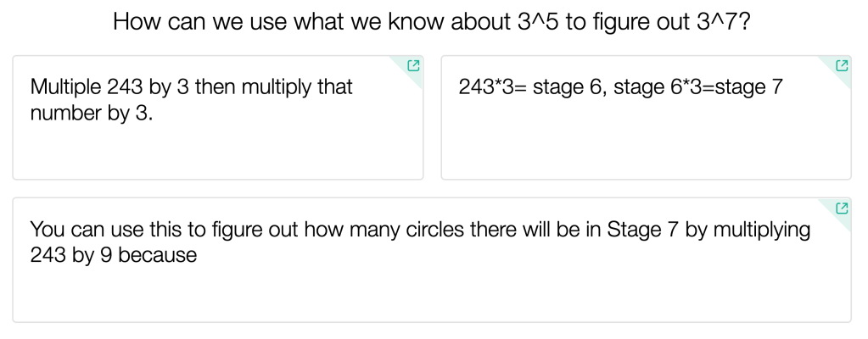Screen dimensions: 868x339
Task: Click the line "number by 3." in the first card
Action: coord(92,112)
